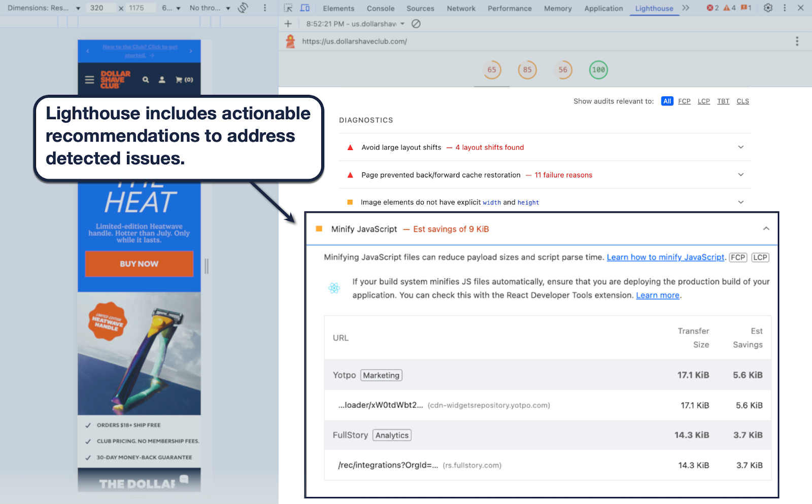The image size is (812, 504).
Task: Open account profile icon on mobile page
Action: pos(162,80)
